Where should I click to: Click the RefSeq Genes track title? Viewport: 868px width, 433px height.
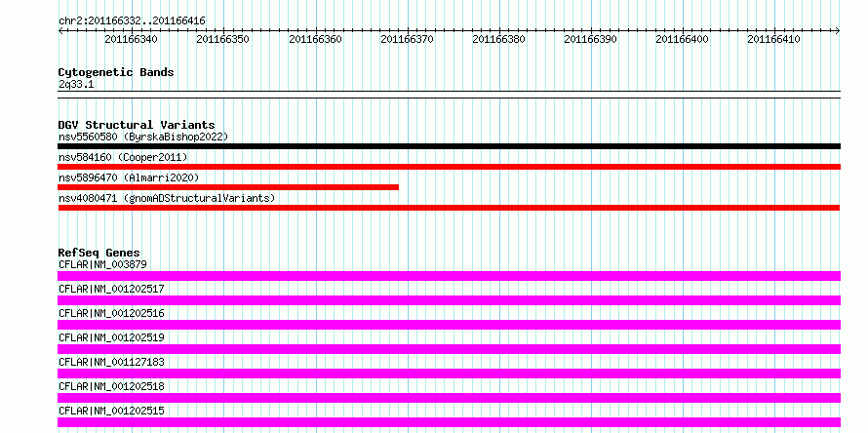(99, 254)
